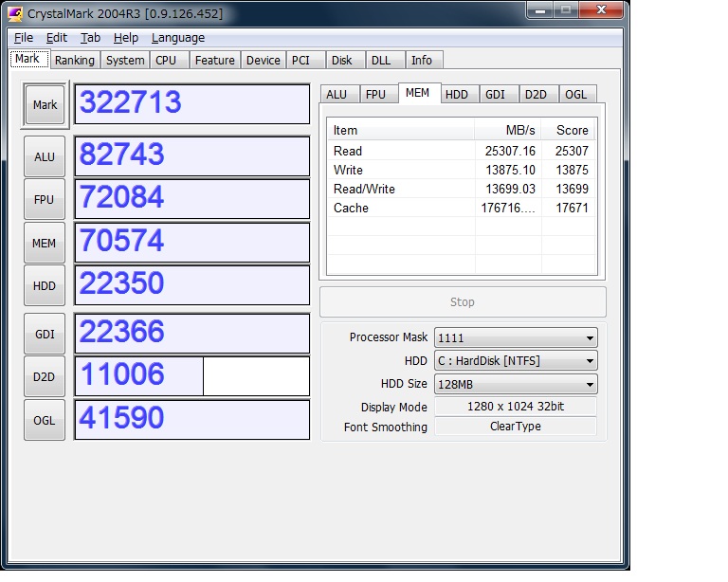Show HDD results detail tab
The width and height of the screenshot is (728, 582).
point(459,94)
